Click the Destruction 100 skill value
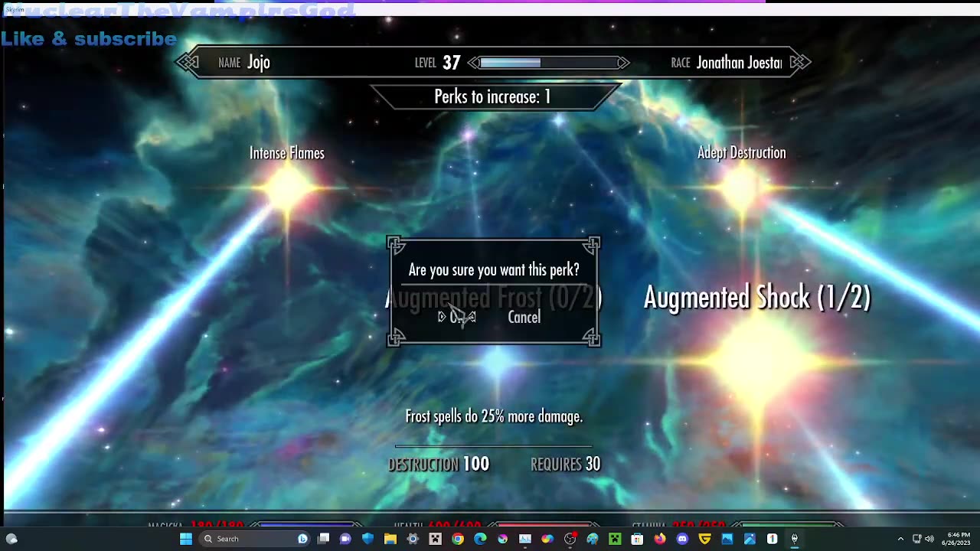Viewport: 980px width, 551px height. tap(439, 464)
